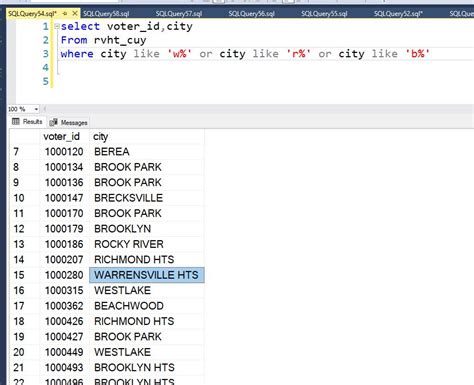The height and width of the screenshot is (385, 474).
Task: Select the ROCKY RIVER cell
Action: tap(147, 244)
